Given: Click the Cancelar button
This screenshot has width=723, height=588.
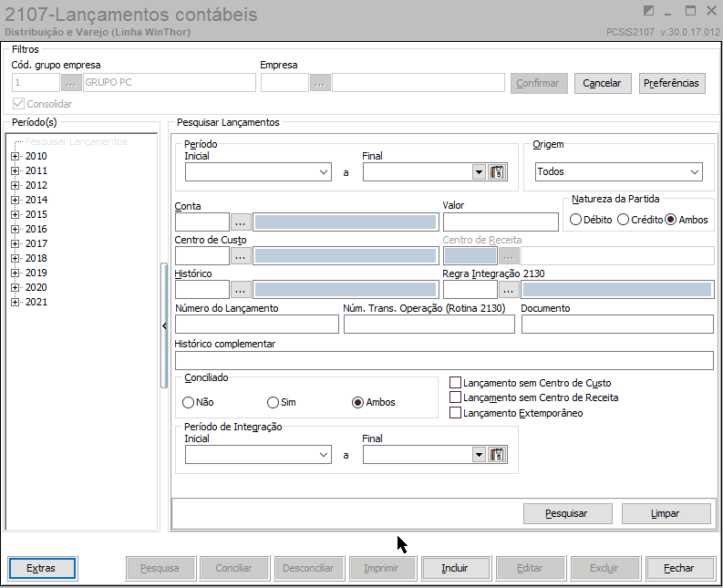Looking at the screenshot, I should 603,83.
